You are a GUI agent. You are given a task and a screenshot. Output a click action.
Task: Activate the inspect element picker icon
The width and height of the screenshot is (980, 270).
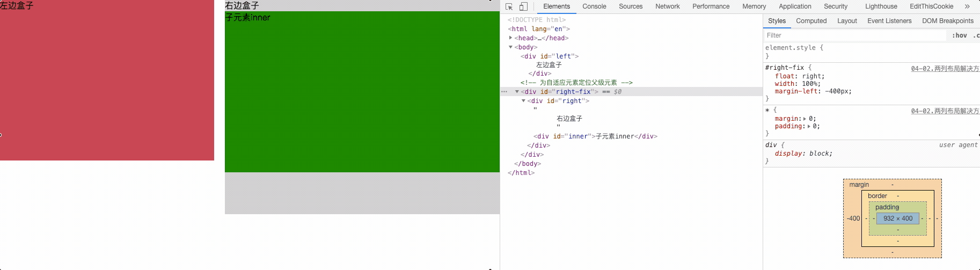tap(509, 6)
